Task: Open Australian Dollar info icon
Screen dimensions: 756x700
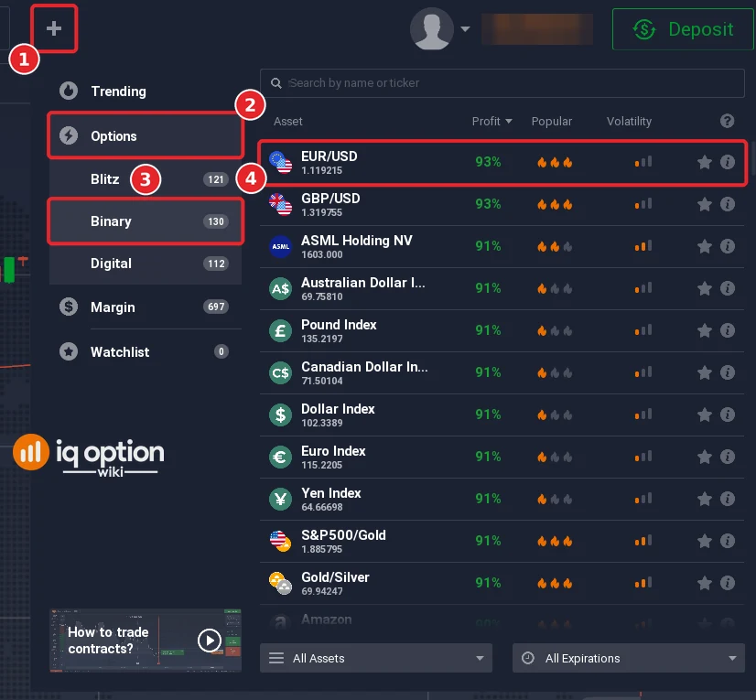Action: [x=727, y=288]
